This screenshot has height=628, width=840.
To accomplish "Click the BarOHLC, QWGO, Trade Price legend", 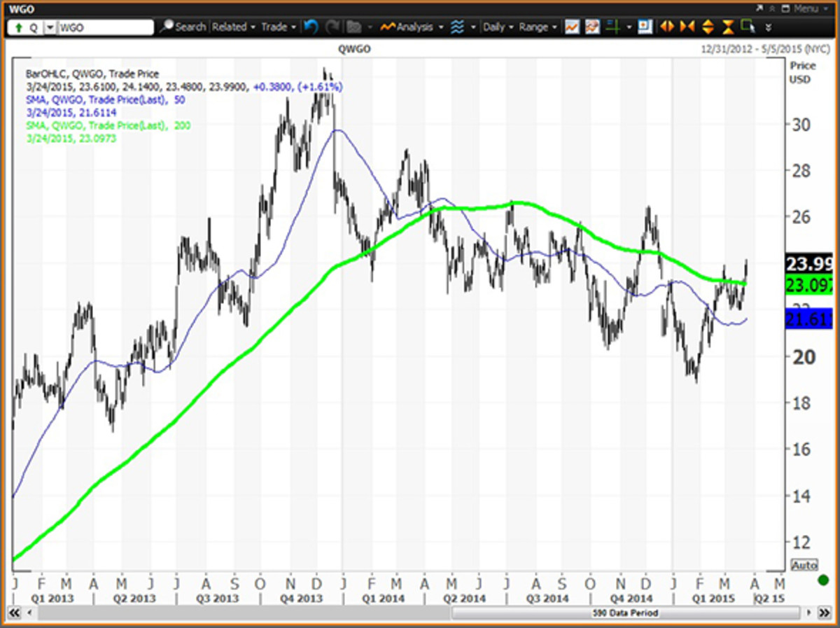I will pyautogui.click(x=92, y=74).
